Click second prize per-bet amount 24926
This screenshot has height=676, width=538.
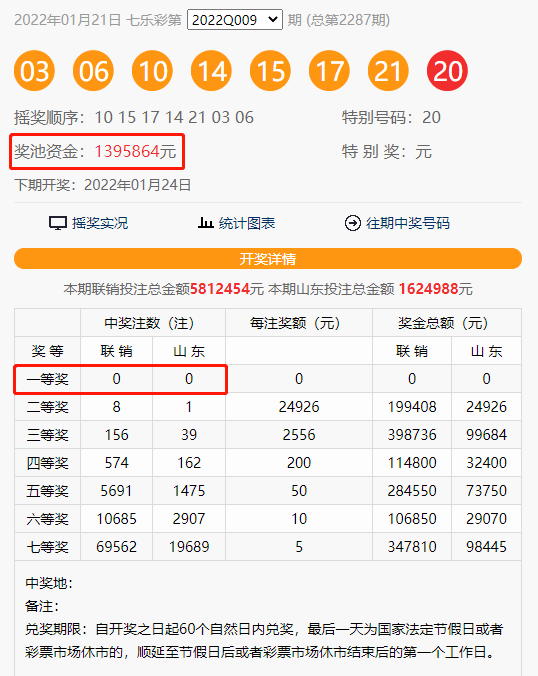pyautogui.click(x=299, y=407)
